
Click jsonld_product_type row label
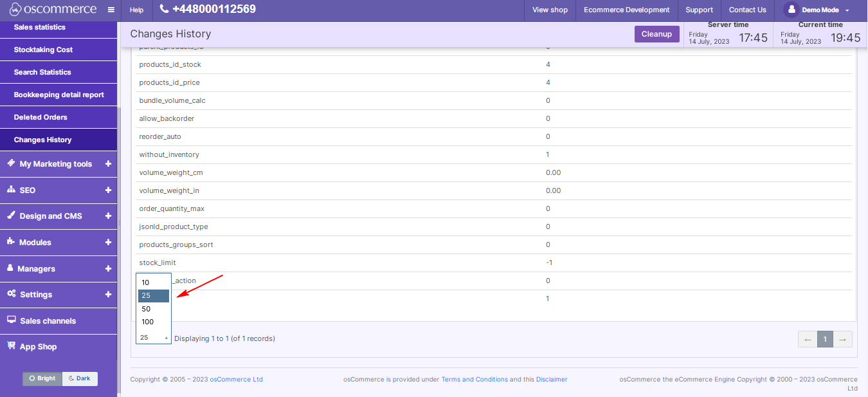(x=174, y=226)
